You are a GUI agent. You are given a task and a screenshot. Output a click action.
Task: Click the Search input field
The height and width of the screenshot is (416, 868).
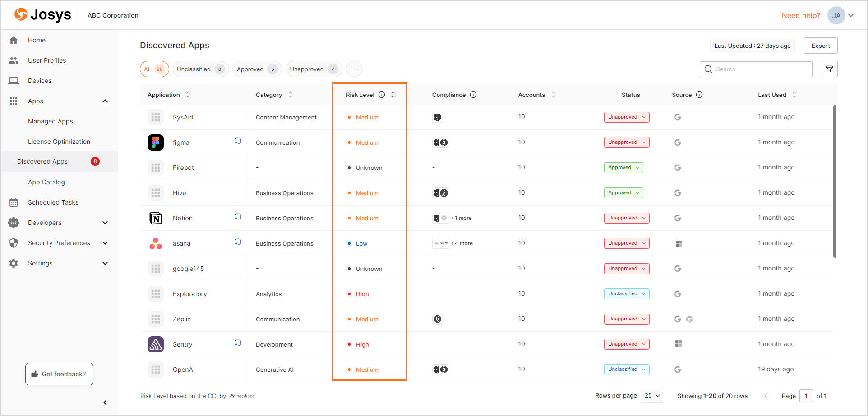tap(756, 69)
